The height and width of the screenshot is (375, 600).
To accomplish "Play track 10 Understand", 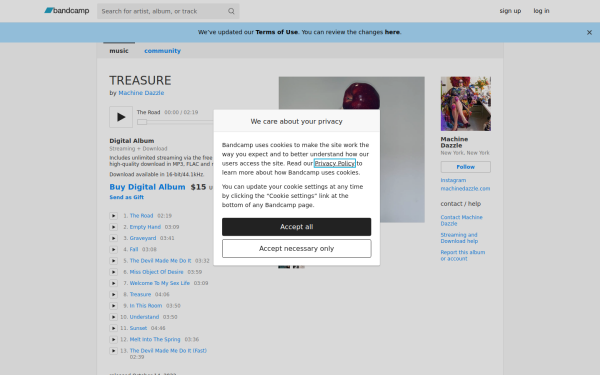I will 114,317.
